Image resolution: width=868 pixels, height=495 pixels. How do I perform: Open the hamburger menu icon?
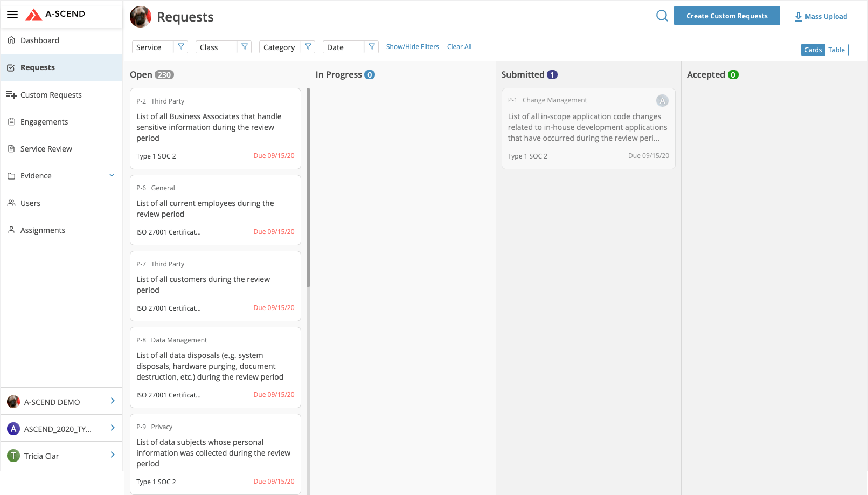[x=12, y=15]
